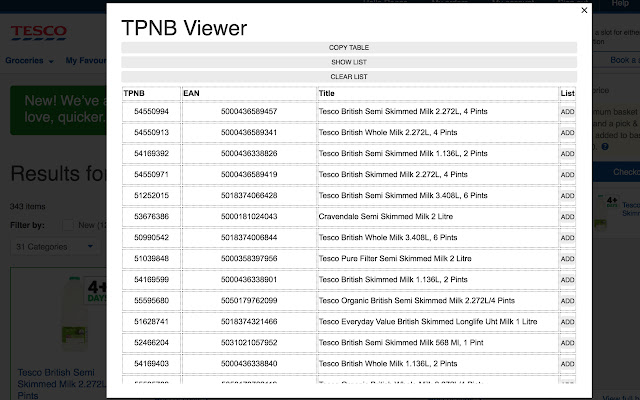Click title Tesco Pure Filter Semi Skimmed Milk
The height and width of the screenshot is (400, 640).
(395, 259)
